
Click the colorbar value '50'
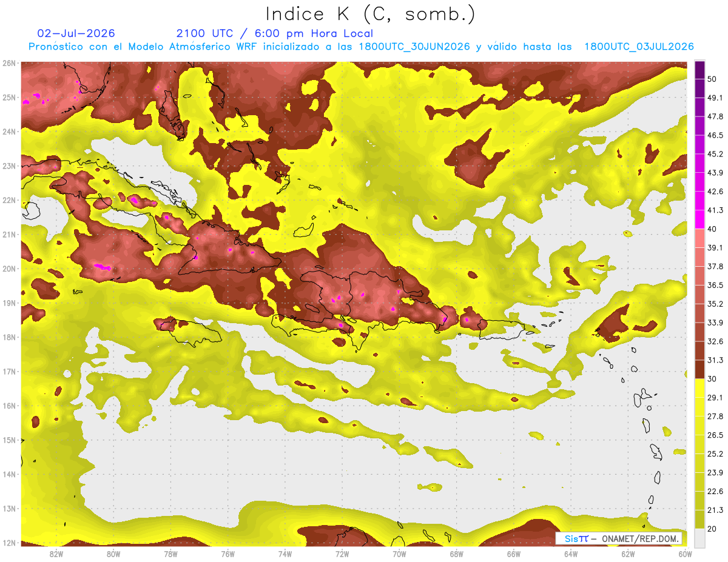tap(713, 79)
